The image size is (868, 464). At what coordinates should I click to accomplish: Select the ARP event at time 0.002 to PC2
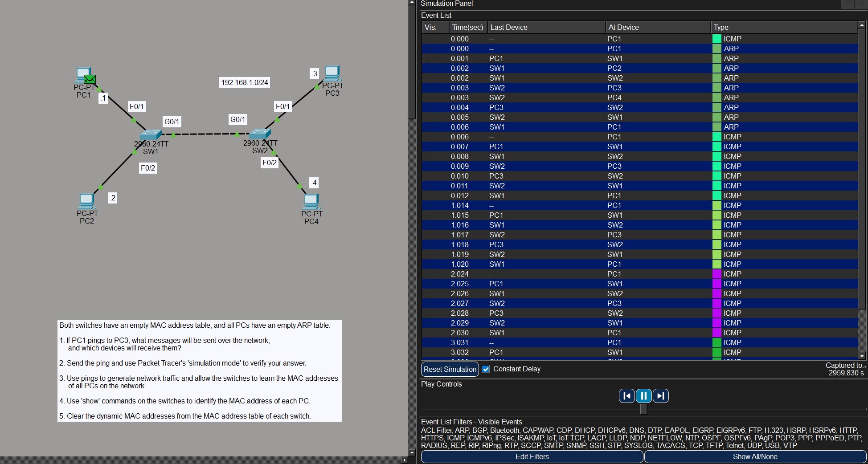tap(640, 68)
